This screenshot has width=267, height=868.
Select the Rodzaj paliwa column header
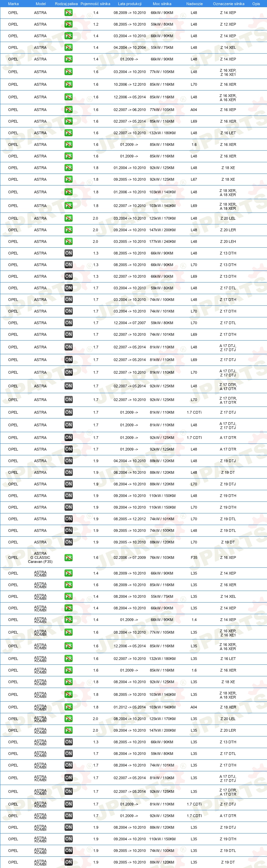pyautogui.click(x=66, y=4)
